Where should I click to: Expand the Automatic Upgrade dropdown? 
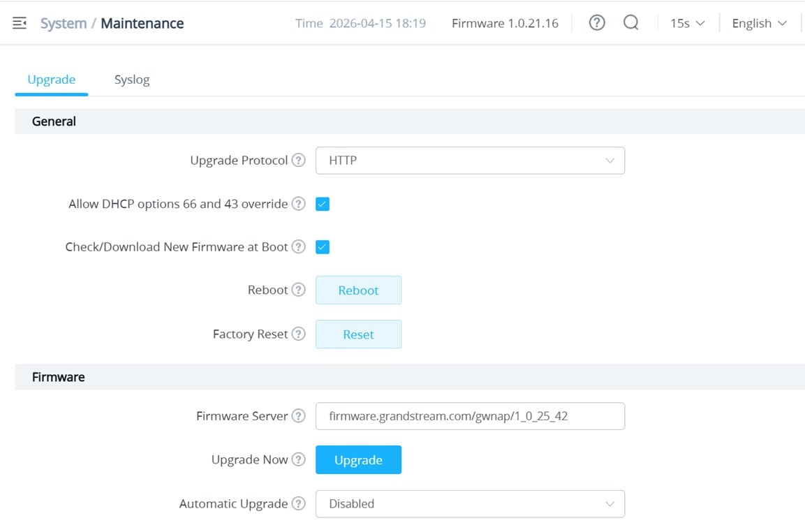click(470, 503)
